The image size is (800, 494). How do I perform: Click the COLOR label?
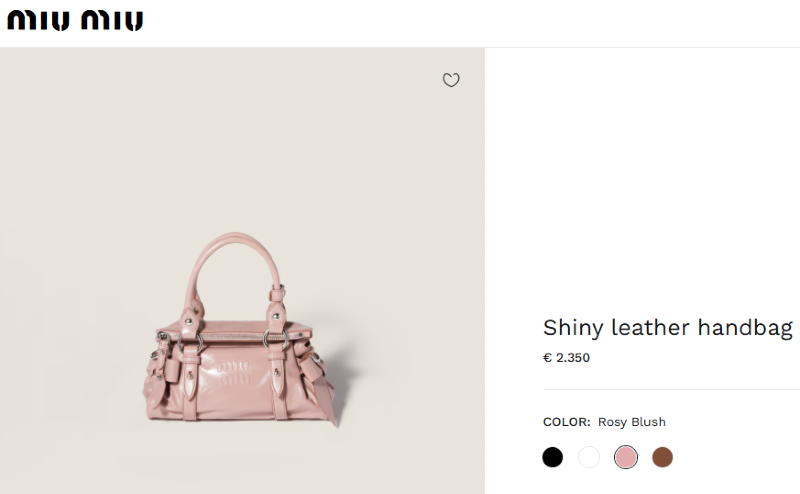(566, 422)
